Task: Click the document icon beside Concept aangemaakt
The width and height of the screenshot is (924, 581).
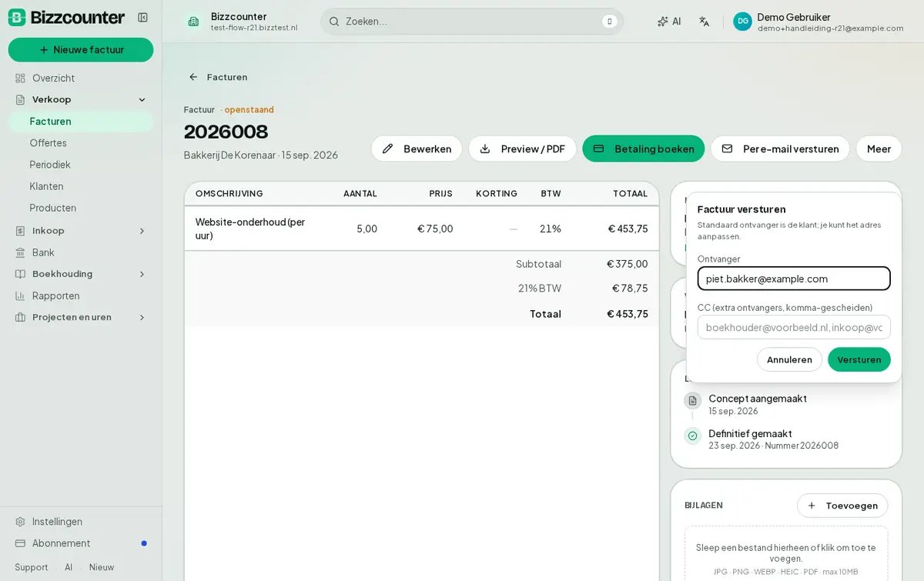Action: pyautogui.click(x=692, y=401)
